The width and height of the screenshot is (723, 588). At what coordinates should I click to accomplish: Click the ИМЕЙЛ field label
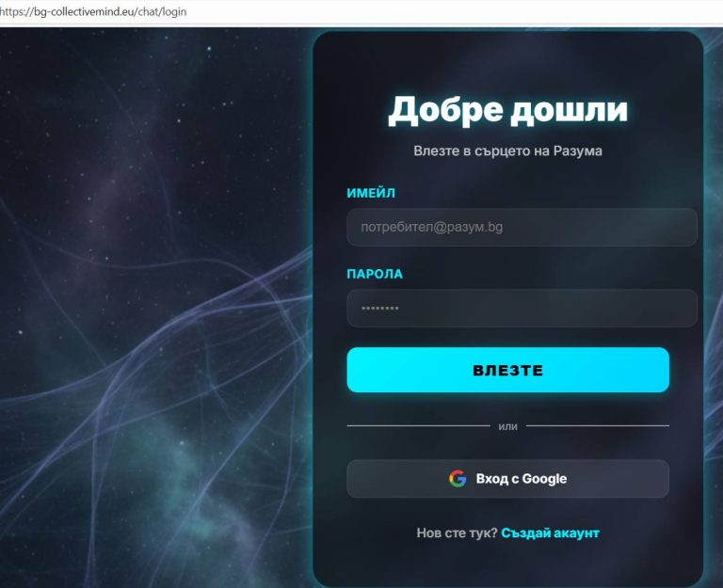click(x=371, y=193)
